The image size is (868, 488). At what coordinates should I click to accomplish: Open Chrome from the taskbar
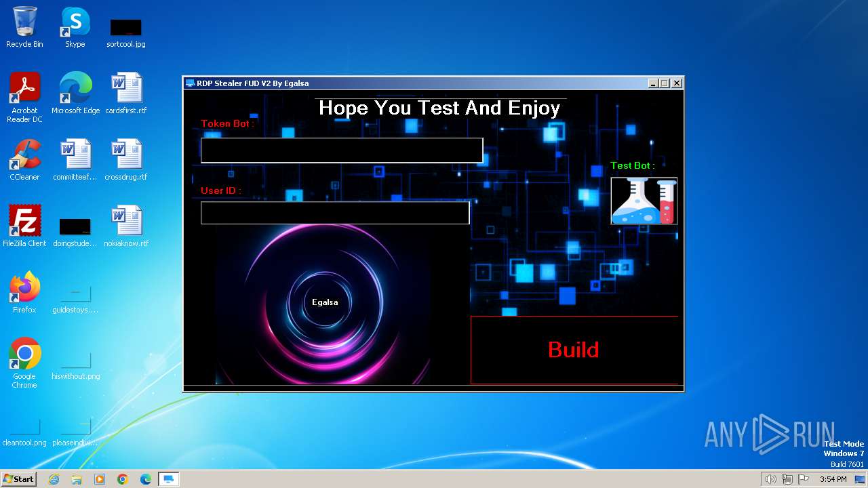[x=123, y=479]
